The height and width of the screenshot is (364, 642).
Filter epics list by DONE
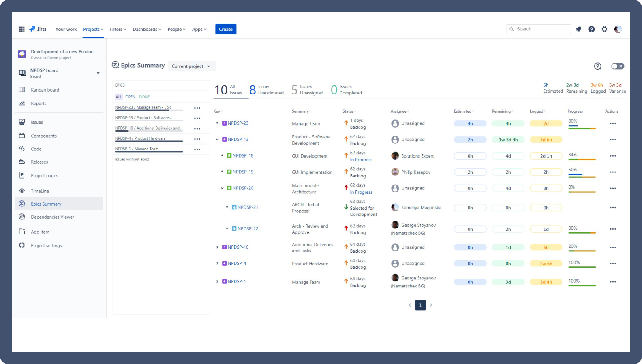144,97
